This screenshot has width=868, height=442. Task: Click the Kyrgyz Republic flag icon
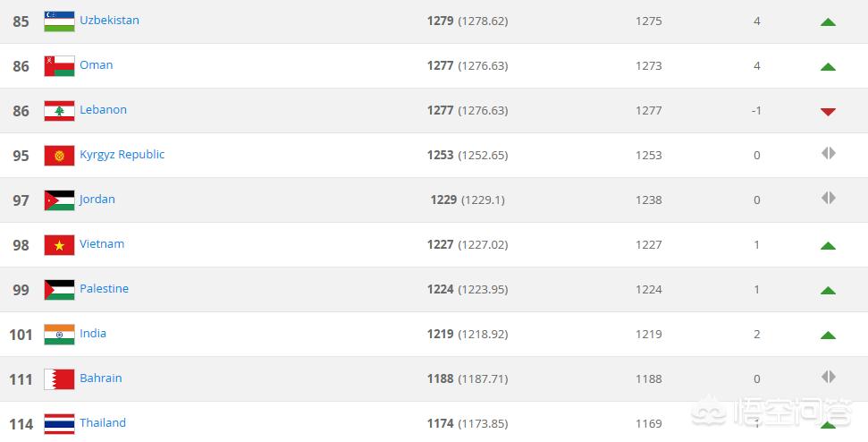(x=59, y=156)
